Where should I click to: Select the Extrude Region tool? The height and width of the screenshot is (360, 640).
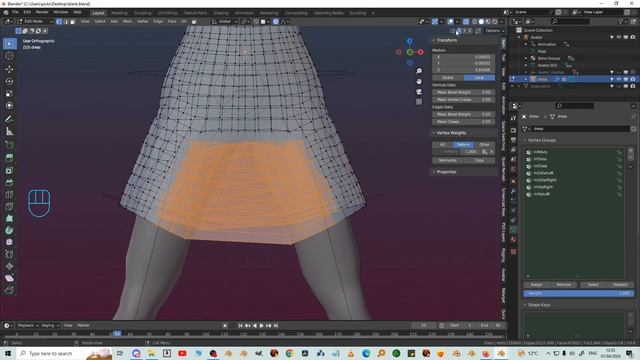click(x=9, y=158)
